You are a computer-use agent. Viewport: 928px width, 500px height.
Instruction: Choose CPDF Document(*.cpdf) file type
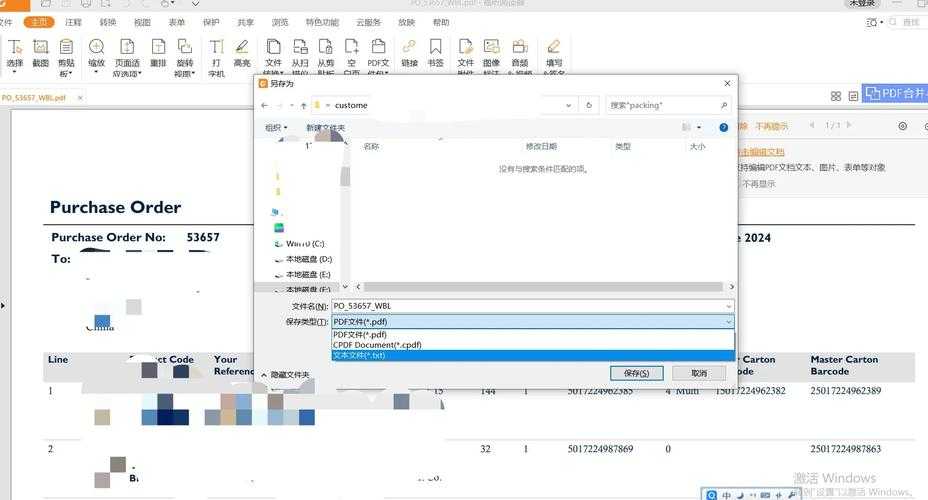tap(378, 345)
